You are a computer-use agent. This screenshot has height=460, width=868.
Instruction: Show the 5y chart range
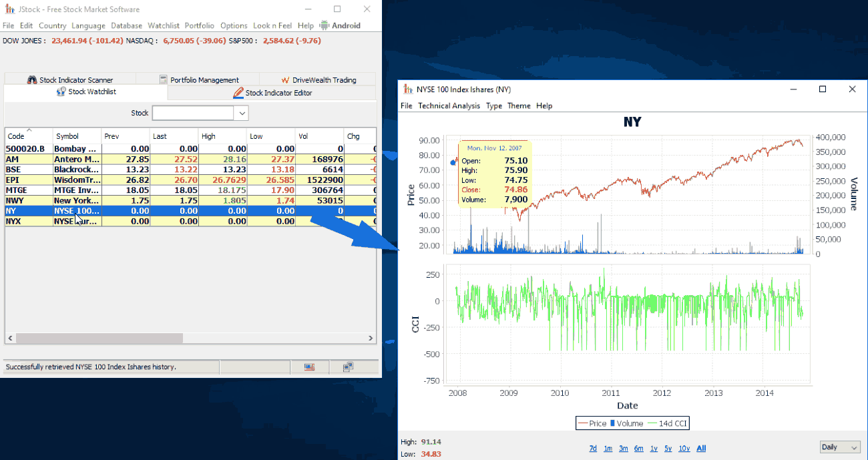tap(668, 449)
